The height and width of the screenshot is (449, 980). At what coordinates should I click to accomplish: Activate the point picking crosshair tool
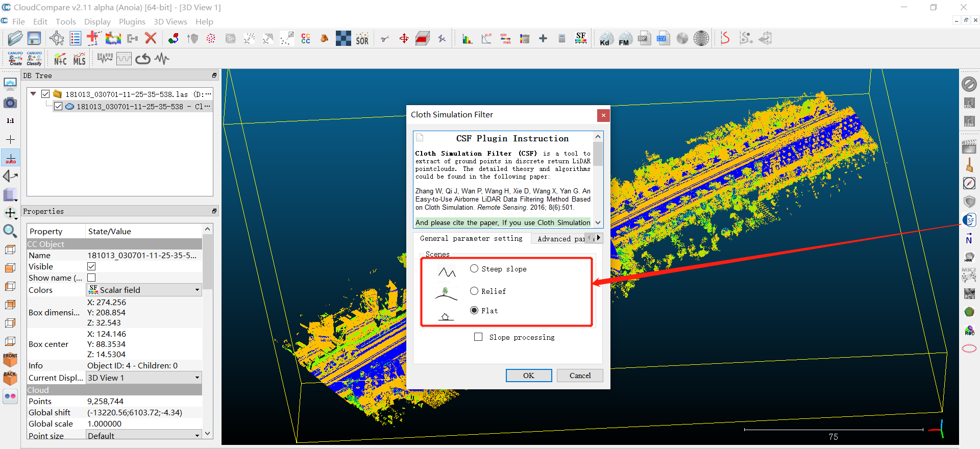[x=57, y=38]
